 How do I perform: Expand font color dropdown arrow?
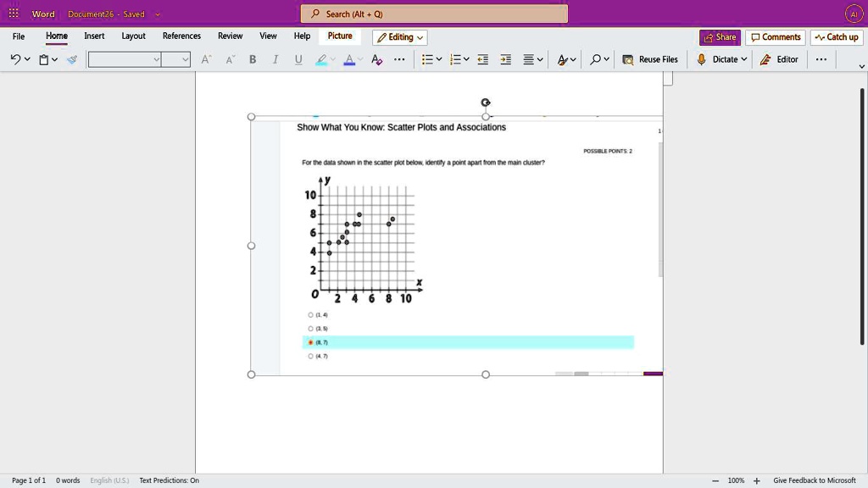point(360,59)
